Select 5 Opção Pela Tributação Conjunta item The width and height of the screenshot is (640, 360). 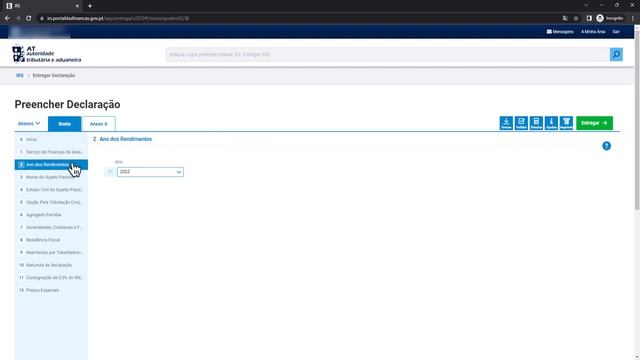pos(51,202)
